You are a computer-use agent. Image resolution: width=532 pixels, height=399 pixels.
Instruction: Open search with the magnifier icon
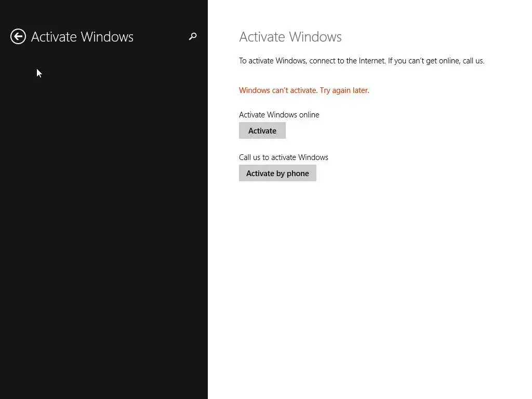[x=193, y=36]
